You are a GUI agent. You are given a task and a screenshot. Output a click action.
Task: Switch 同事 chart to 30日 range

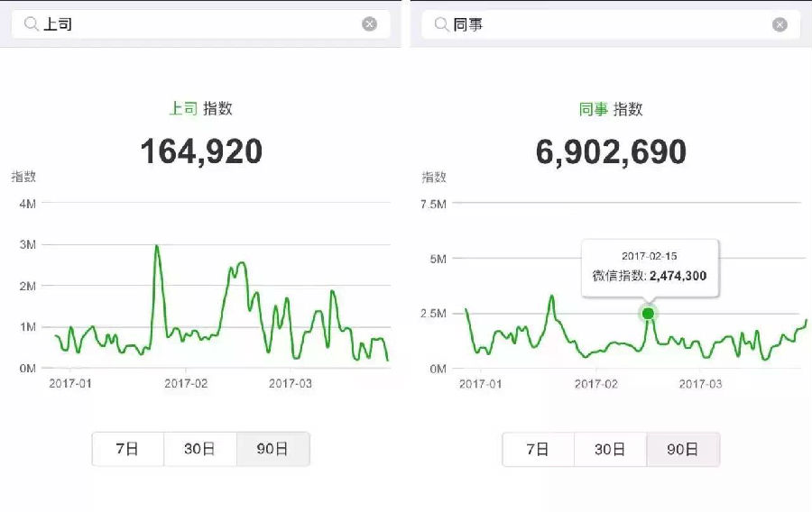(x=610, y=449)
